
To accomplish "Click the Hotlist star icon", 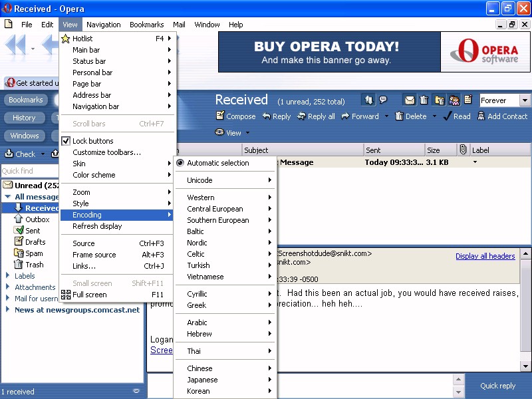I will click(66, 39).
